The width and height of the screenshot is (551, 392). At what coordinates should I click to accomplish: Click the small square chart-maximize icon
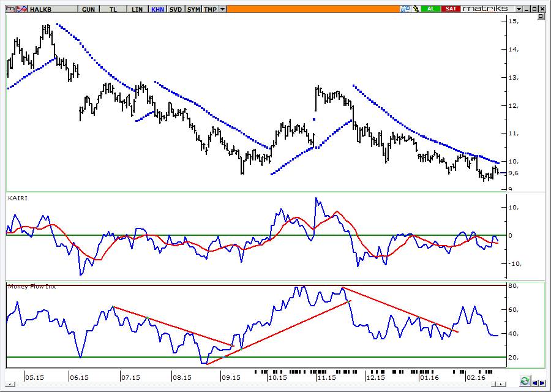click(541, 17)
